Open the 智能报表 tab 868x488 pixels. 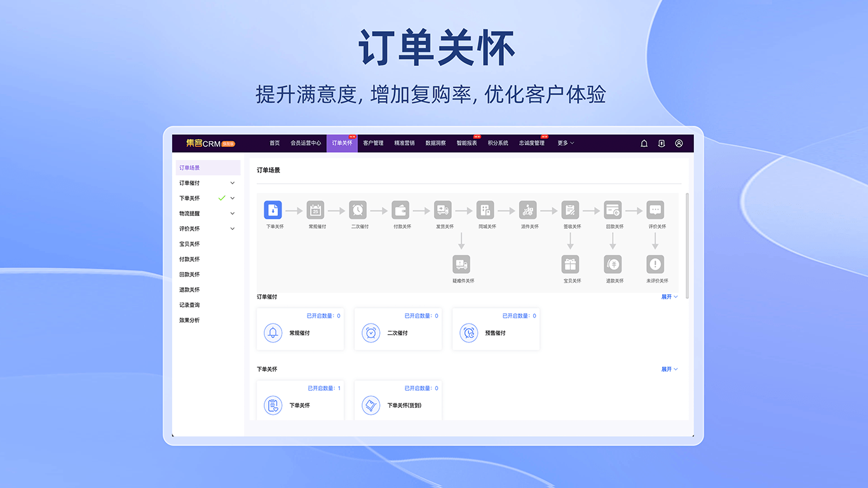pos(466,144)
